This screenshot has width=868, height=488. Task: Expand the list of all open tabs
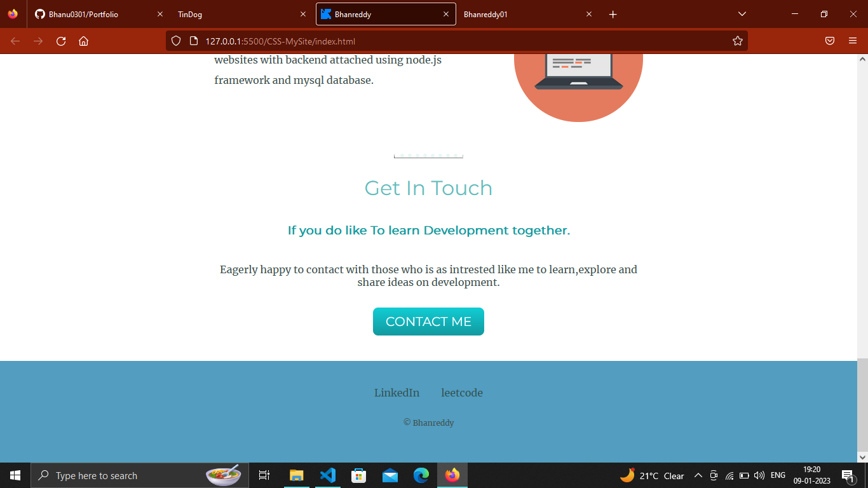[x=742, y=13]
